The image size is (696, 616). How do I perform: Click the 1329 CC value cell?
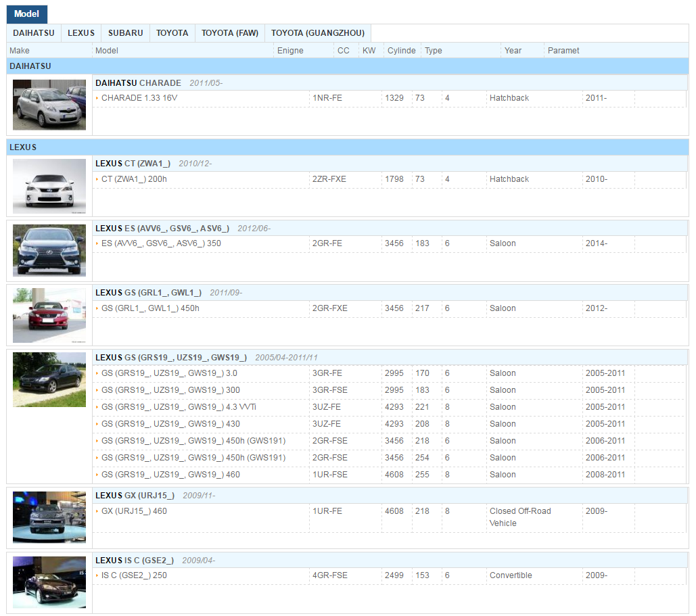coord(394,98)
